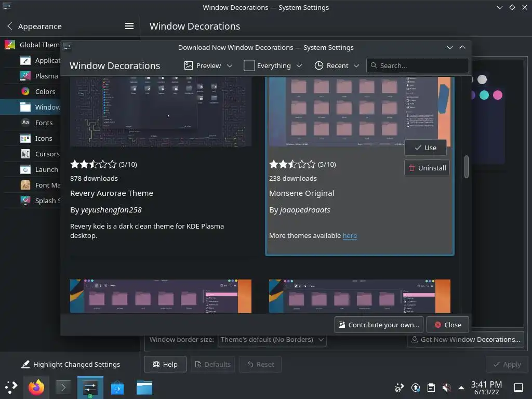Open Revery Aurorae Theme preview thumbnail
Screen dimensions: 532x399
tap(161, 112)
